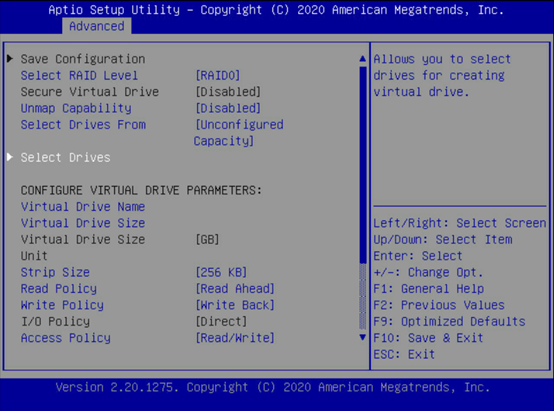
Task: Select the Save Configuration entry
Action: click(83, 59)
